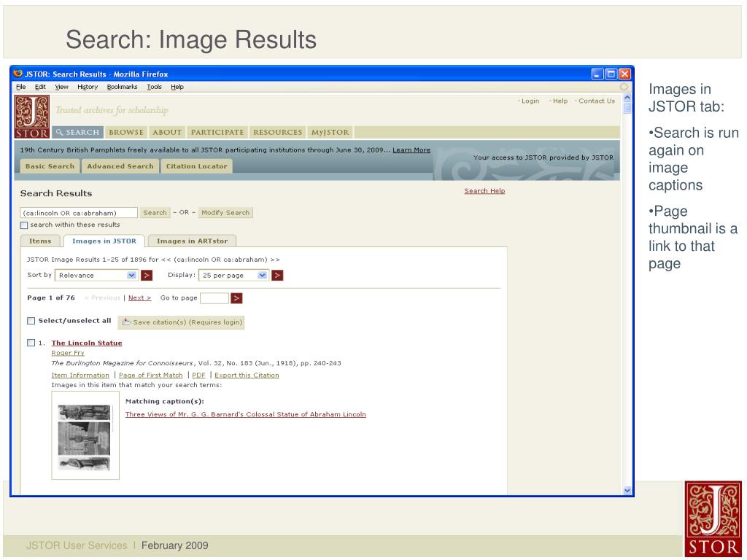Click the Item Information link

coord(80,376)
